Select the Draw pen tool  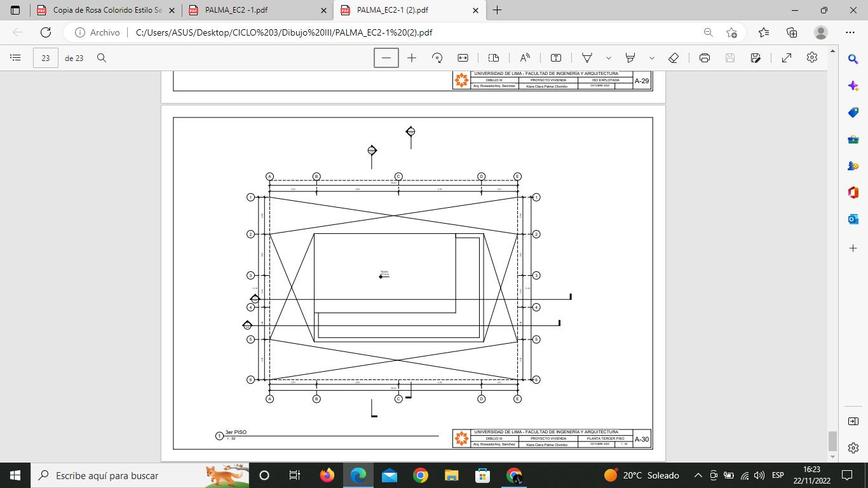587,58
